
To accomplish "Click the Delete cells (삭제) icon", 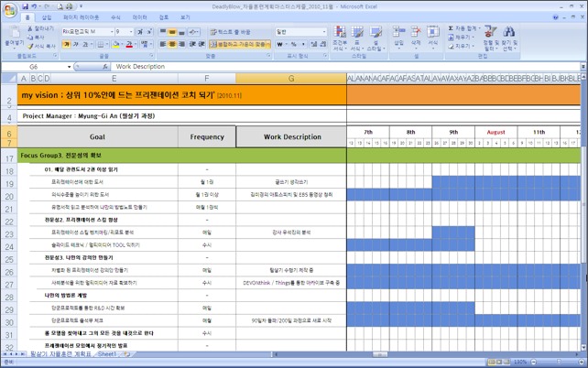I will (416, 37).
